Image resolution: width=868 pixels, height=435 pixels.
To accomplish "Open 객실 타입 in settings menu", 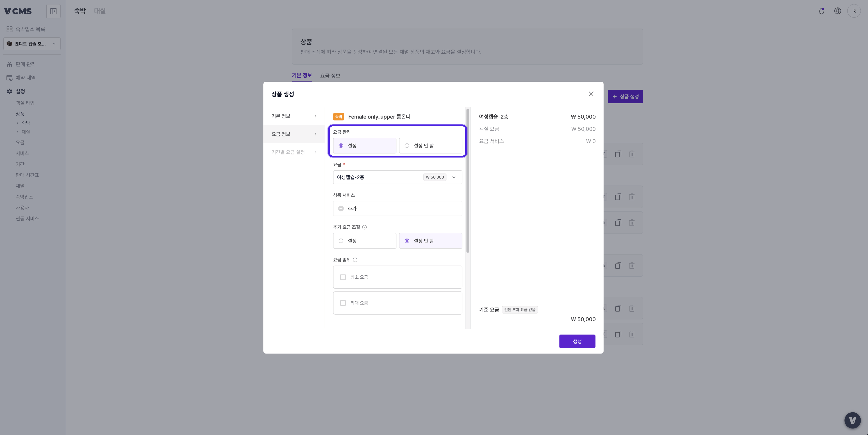I will coord(25,103).
